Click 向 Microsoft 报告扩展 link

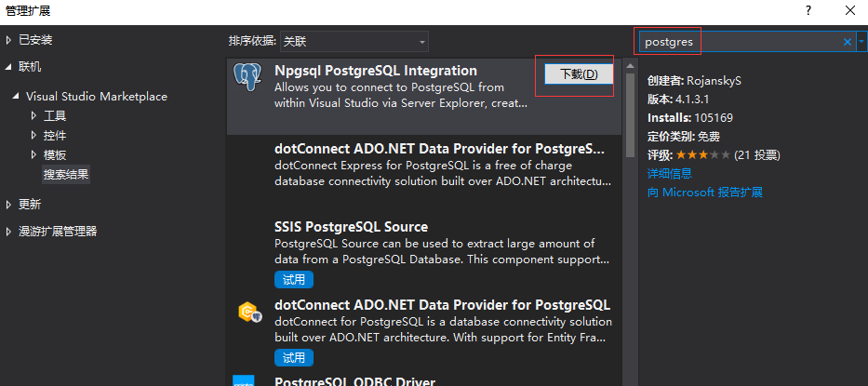(705, 193)
